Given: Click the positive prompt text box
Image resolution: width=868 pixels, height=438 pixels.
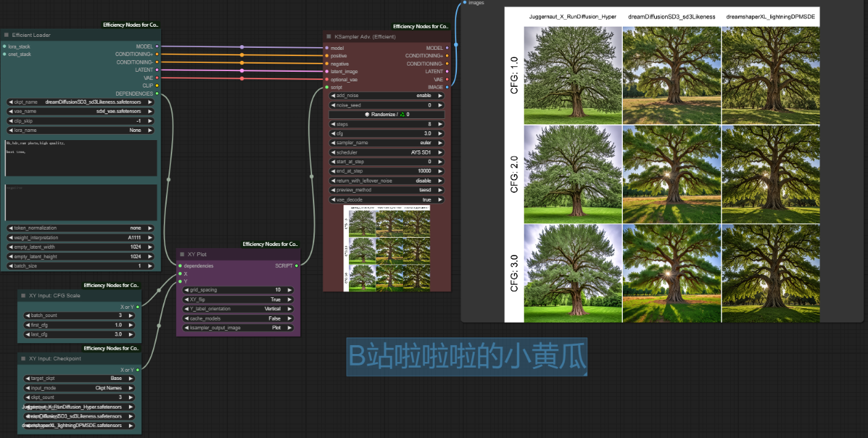Looking at the screenshot, I should tap(81, 159).
